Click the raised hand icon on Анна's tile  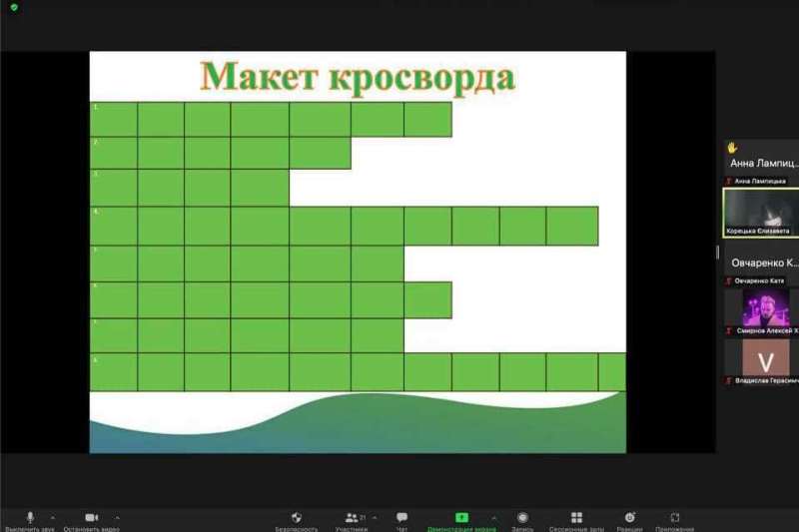pyautogui.click(x=732, y=148)
